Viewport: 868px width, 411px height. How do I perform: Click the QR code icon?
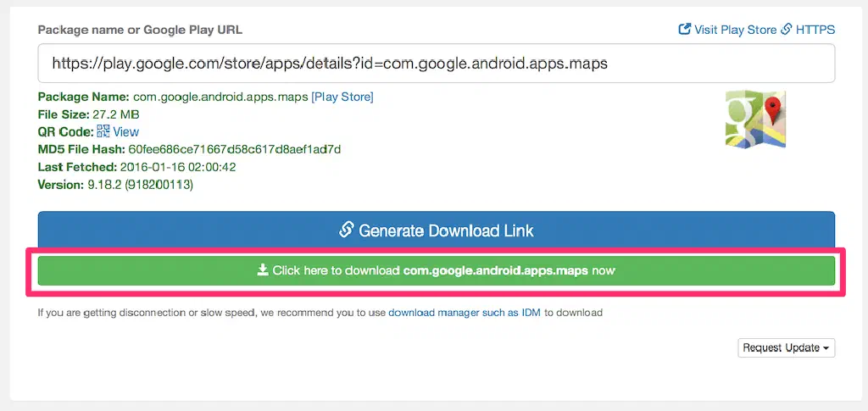tap(103, 131)
